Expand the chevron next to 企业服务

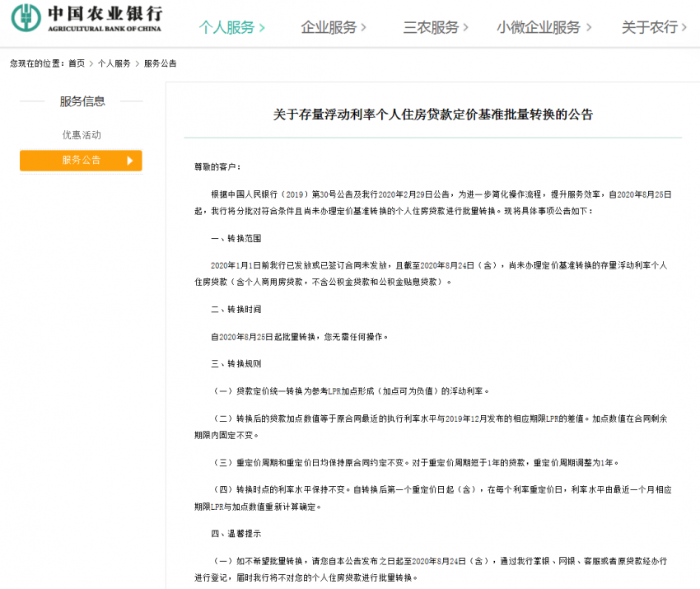(x=362, y=27)
